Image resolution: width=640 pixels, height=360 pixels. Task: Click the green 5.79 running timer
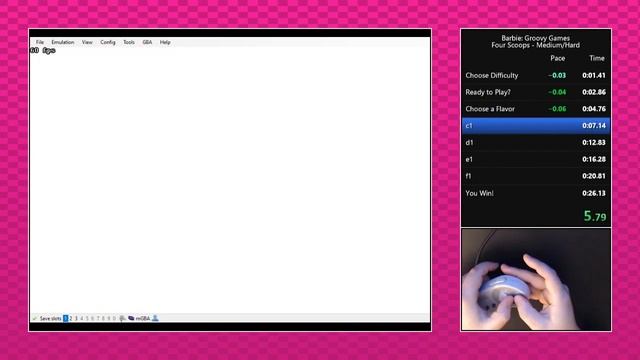pos(595,216)
